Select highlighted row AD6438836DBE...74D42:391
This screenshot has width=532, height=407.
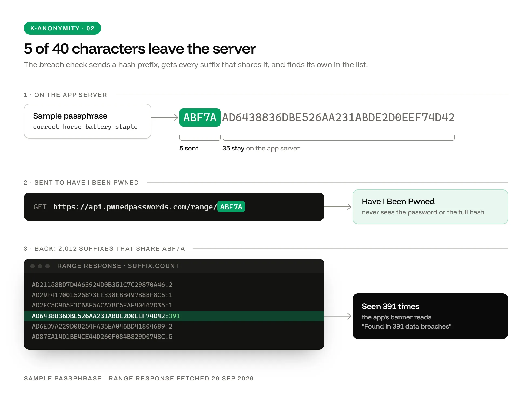[x=174, y=316]
